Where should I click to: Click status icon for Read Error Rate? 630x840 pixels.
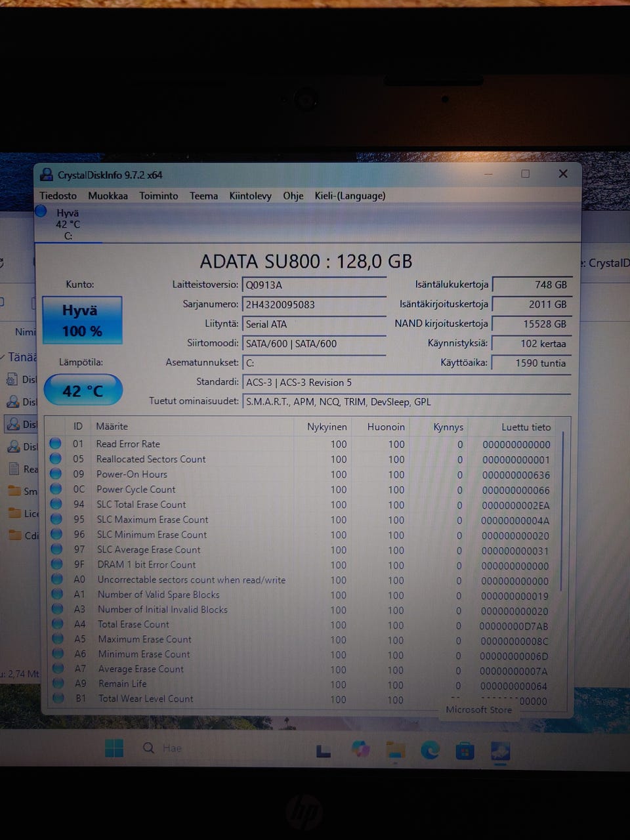click(x=56, y=444)
